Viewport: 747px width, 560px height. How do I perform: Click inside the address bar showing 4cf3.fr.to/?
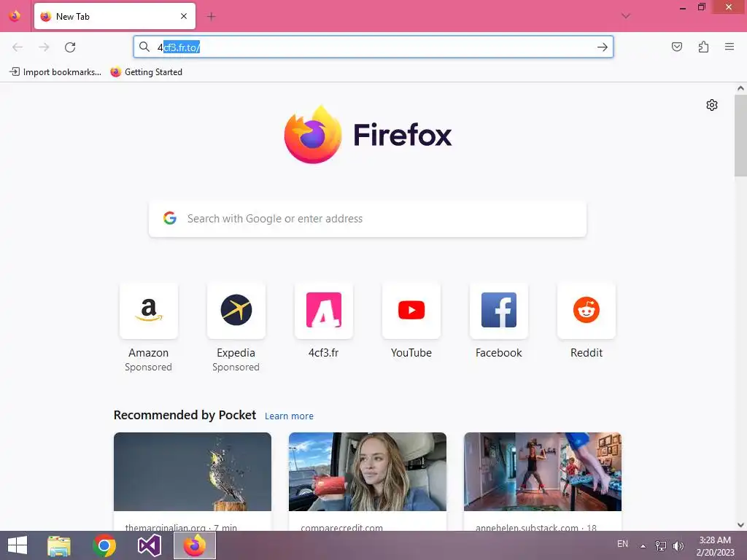373,47
